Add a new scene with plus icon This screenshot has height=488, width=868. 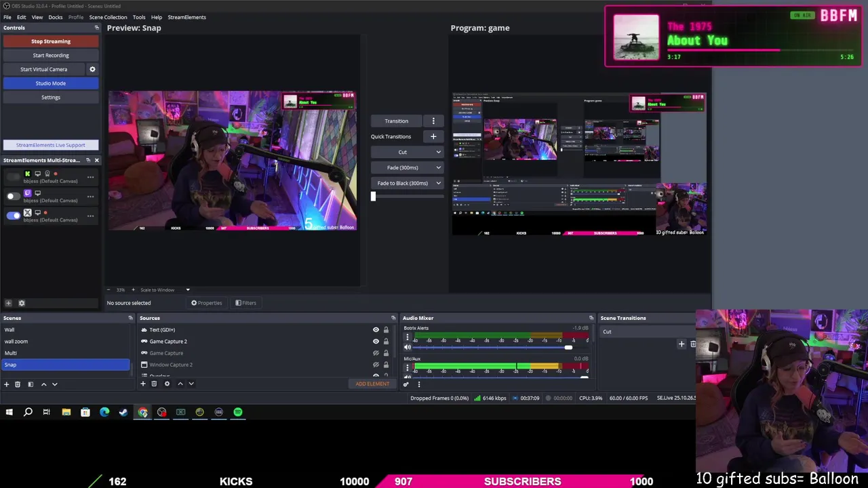7,384
